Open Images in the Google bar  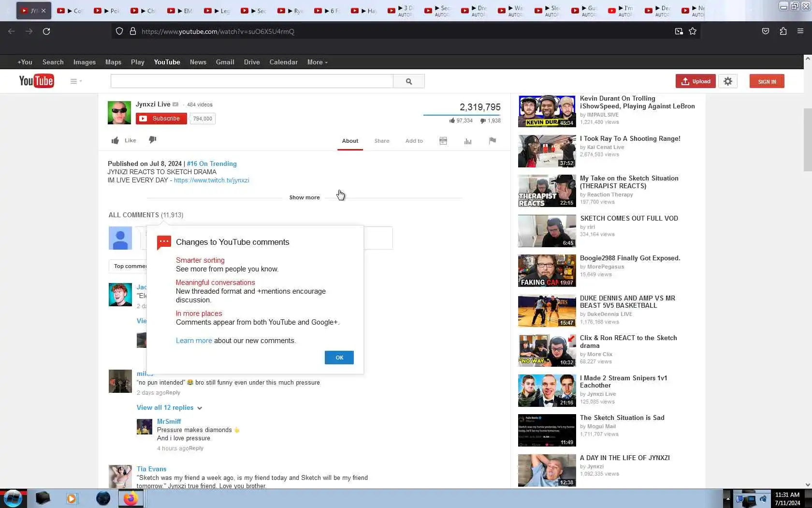click(85, 62)
